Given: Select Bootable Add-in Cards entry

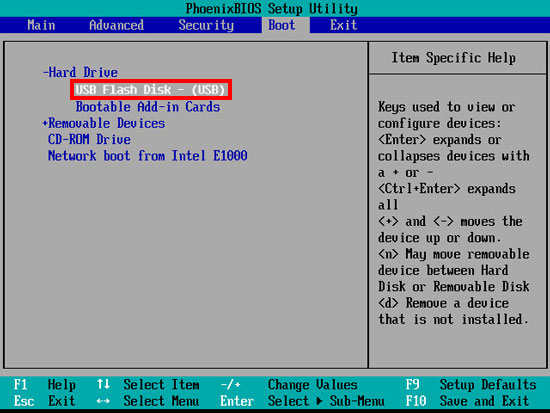Looking at the screenshot, I should (x=148, y=107).
